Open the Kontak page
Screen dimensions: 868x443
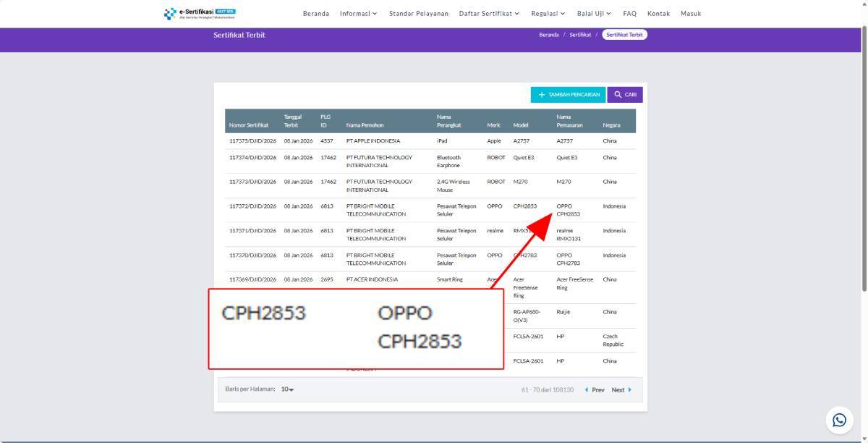point(658,13)
